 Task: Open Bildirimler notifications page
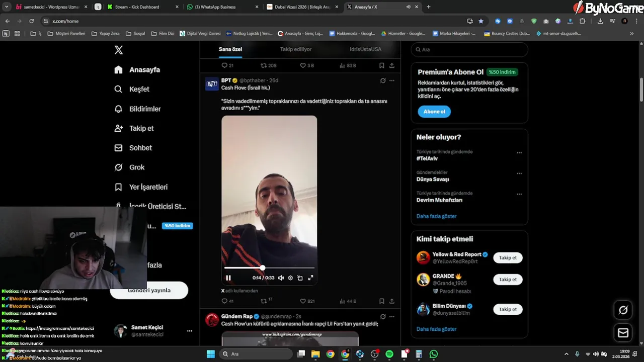pos(137,109)
